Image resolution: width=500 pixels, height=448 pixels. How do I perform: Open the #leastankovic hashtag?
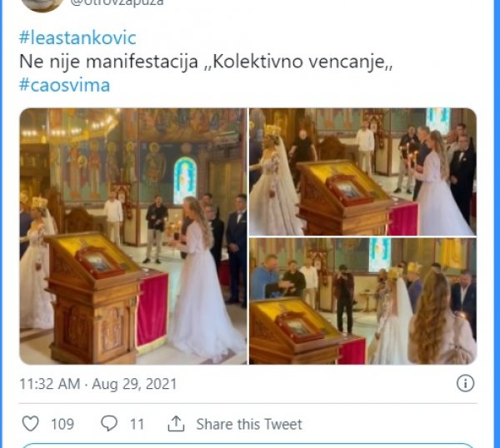pyautogui.click(x=77, y=38)
